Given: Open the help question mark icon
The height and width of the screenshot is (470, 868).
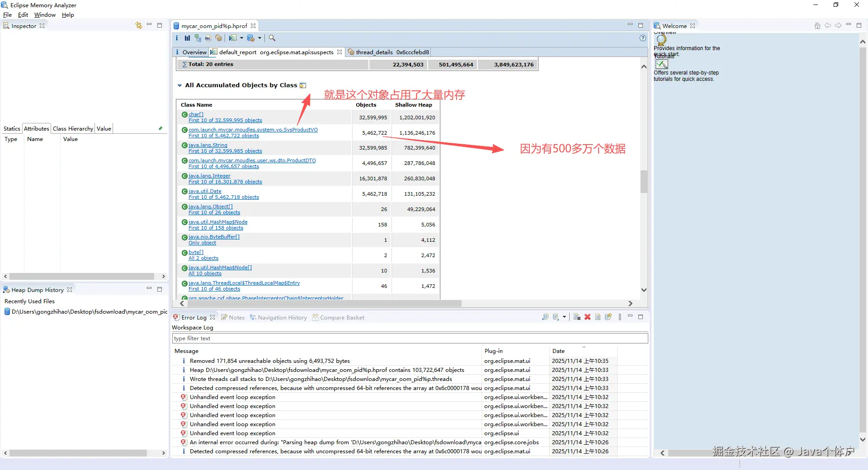Looking at the screenshot, I should [643, 38].
